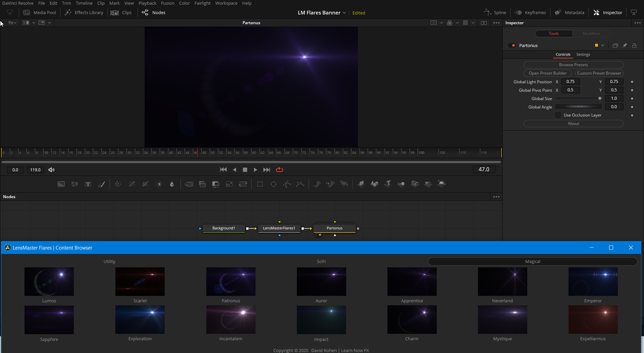Expand sub-view dropdown arrow in viewer

(49, 23)
